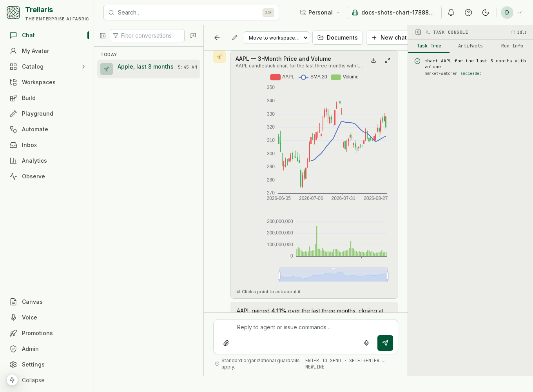
Task: Rename chat with the pencil icon
Action: [235, 38]
